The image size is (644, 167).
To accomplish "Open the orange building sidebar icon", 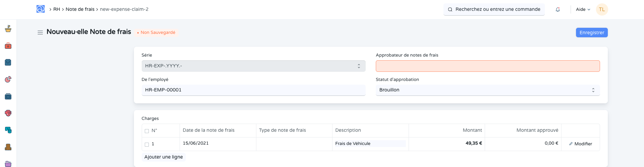I will [x=8, y=147].
